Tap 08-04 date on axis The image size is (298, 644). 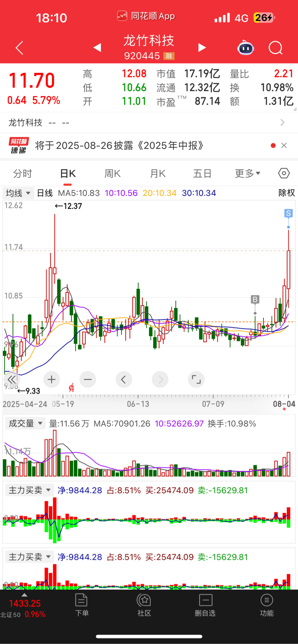(x=284, y=404)
